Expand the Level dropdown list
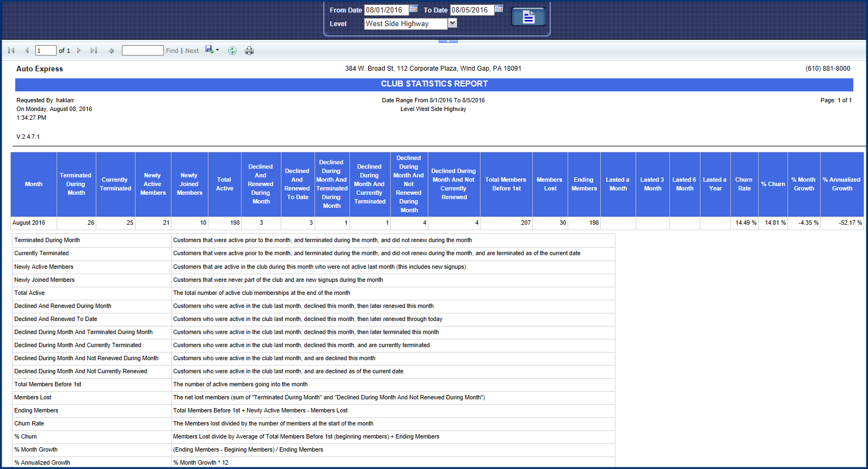868x469 pixels. coord(452,23)
